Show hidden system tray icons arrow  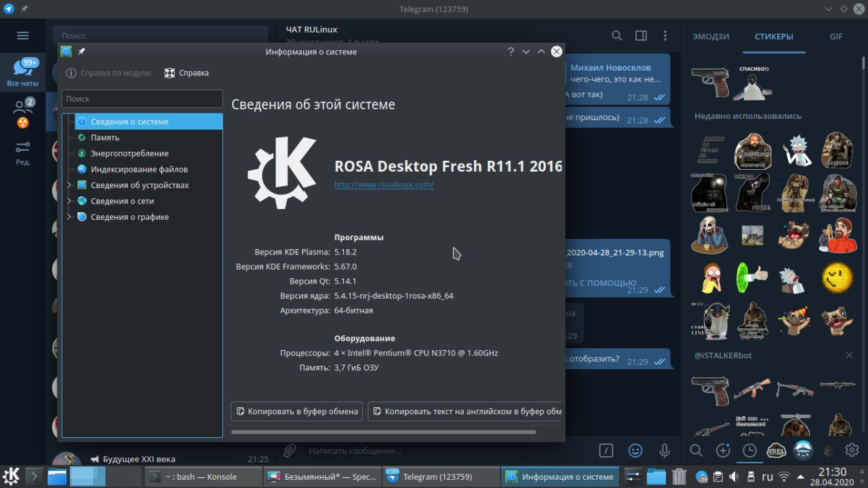tap(801, 476)
